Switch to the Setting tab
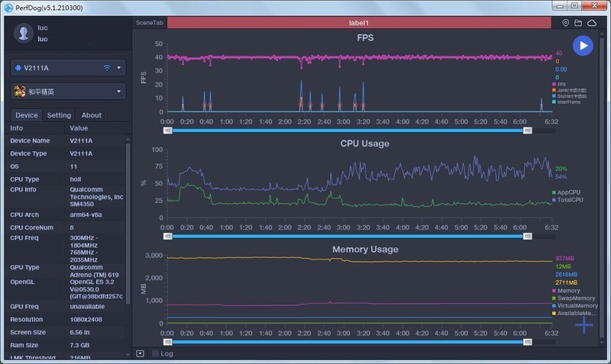The width and height of the screenshot is (611, 364). [x=59, y=115]
